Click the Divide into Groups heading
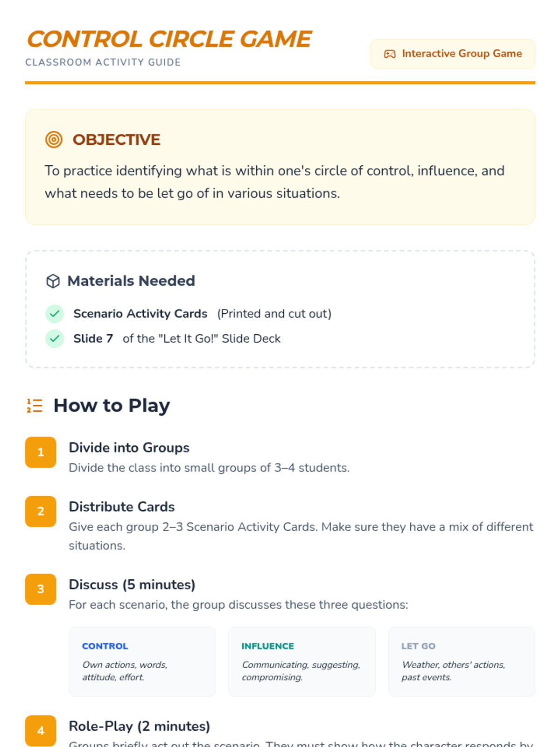560x747 pixels. pos(129,448)
